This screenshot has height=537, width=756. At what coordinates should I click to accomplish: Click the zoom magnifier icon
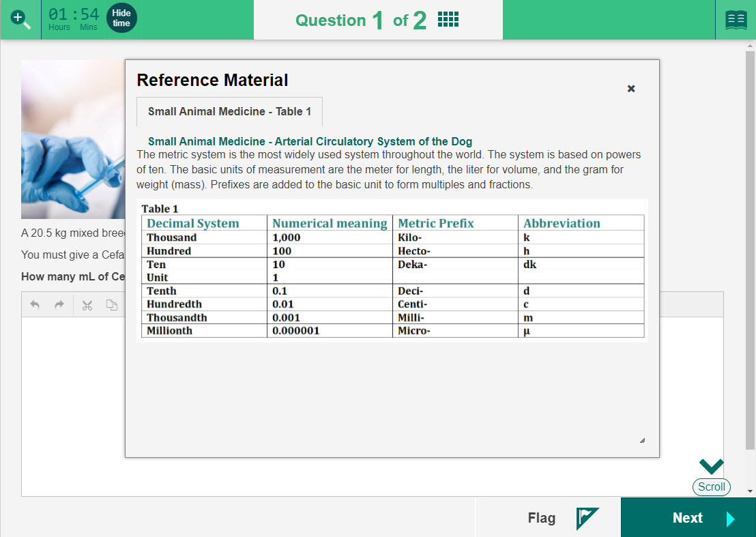[20, 19]
